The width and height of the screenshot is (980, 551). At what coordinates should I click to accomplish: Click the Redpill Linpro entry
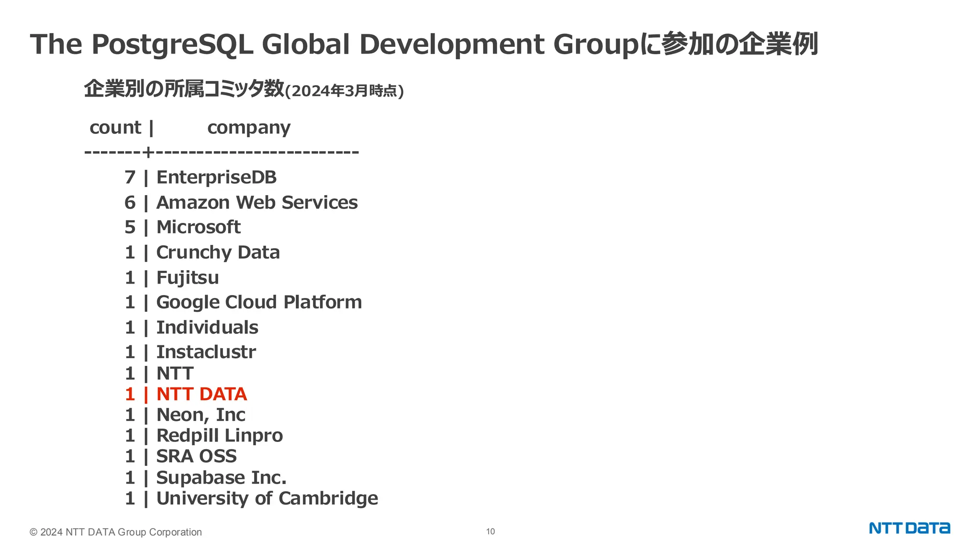[219, 436]
